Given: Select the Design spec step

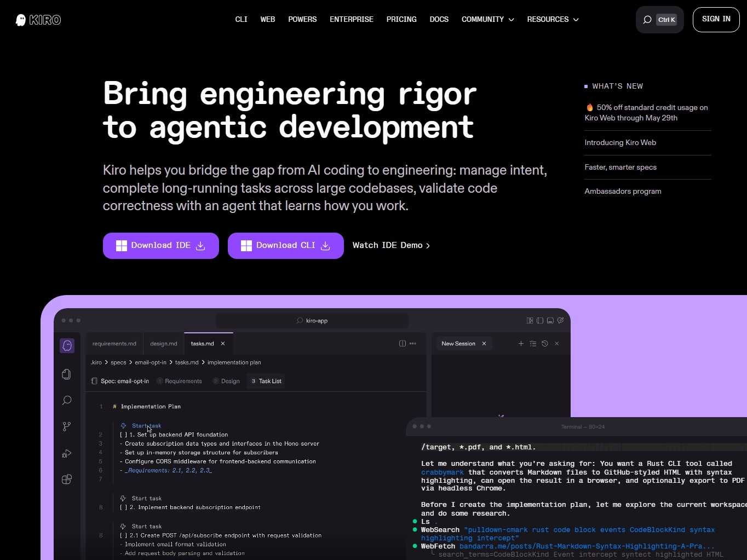Looking at the screenshot, I should click(x=226, y=381).
